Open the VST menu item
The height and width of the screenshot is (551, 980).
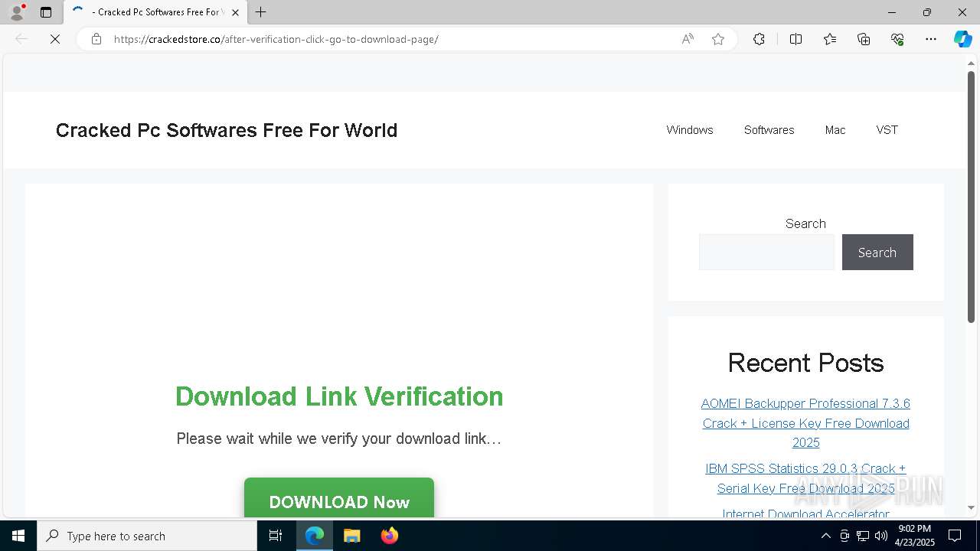(x=887, y=130)
